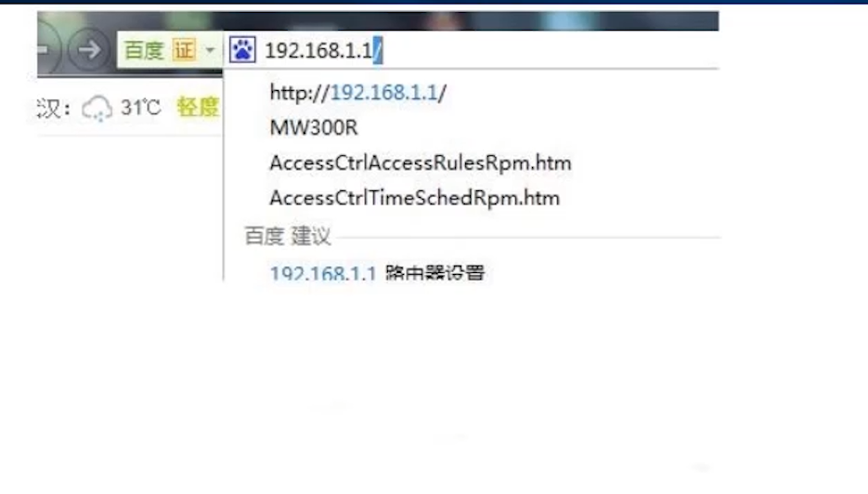Select the http://192.168.1.1/ suggestion
The image size is (868, 494).
click(x=357, y=93)
